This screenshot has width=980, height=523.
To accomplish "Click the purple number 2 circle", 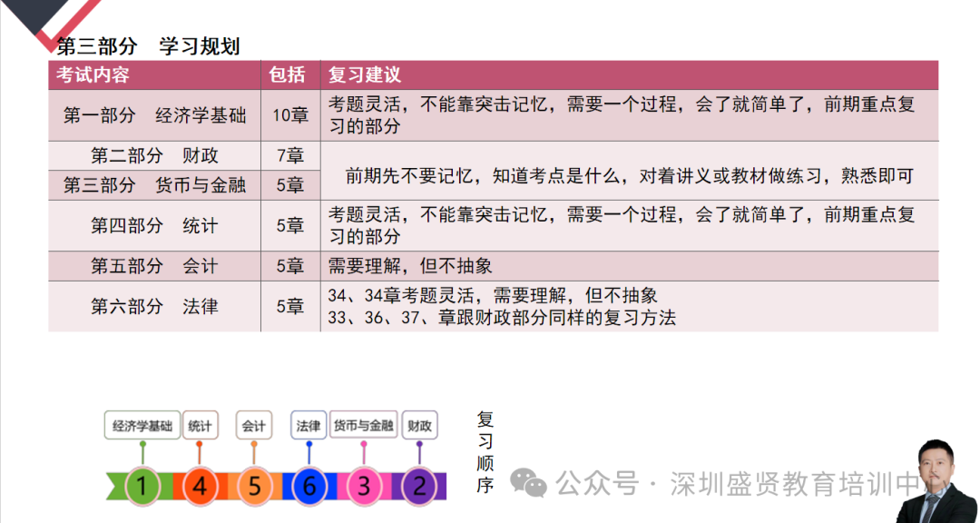I will [x=419, y=486].
